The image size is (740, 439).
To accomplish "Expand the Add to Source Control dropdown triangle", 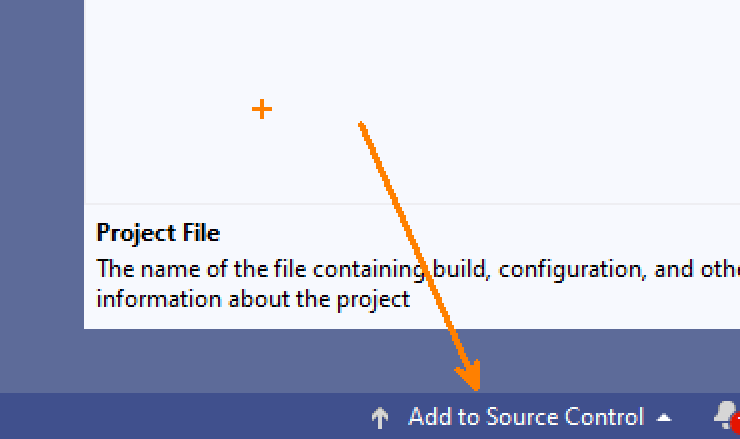I will pyautogui.click(x=665, y=418).
